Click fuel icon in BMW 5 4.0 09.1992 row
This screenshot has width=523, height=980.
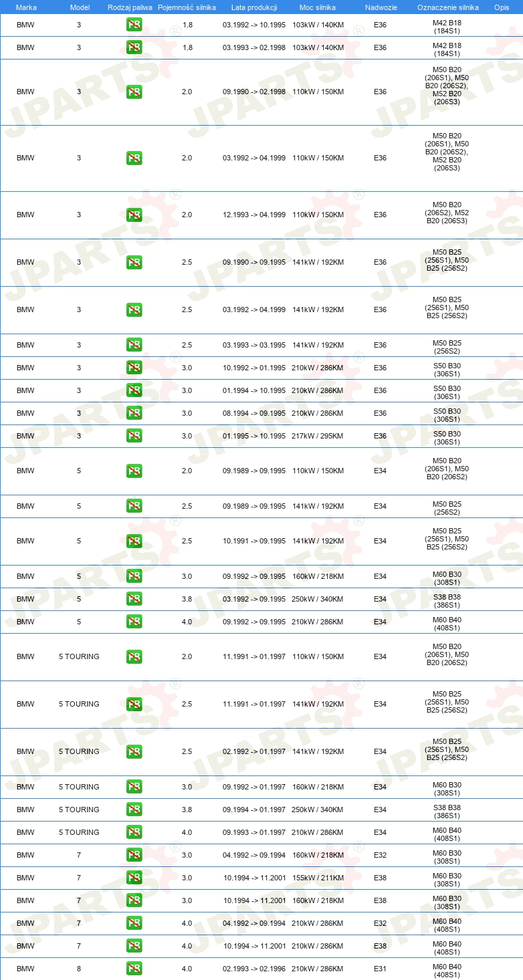pyautogui.click(x=134, y=622)
